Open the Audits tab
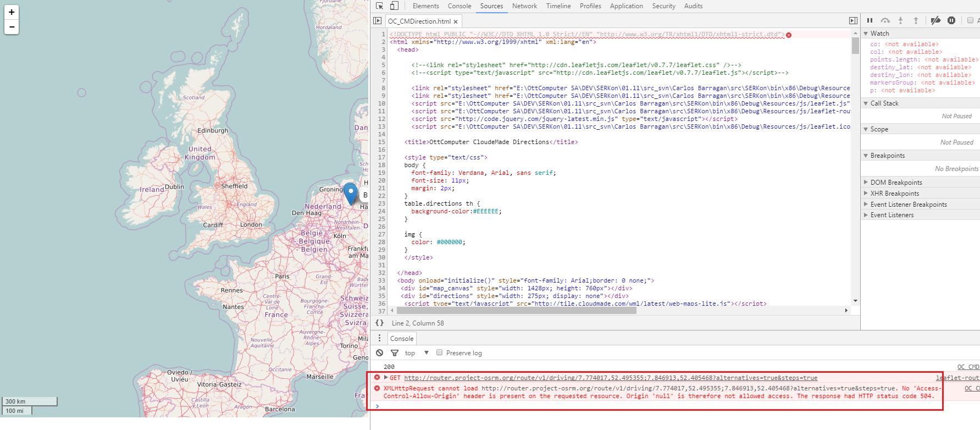This screenshot has height=430, width=980. [x=693, y=6]
